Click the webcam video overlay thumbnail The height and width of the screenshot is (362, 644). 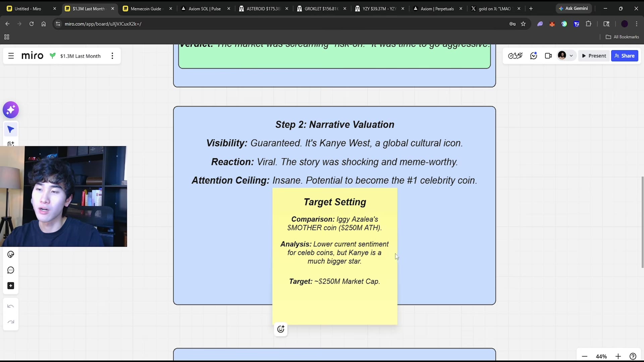click(63, 196)
